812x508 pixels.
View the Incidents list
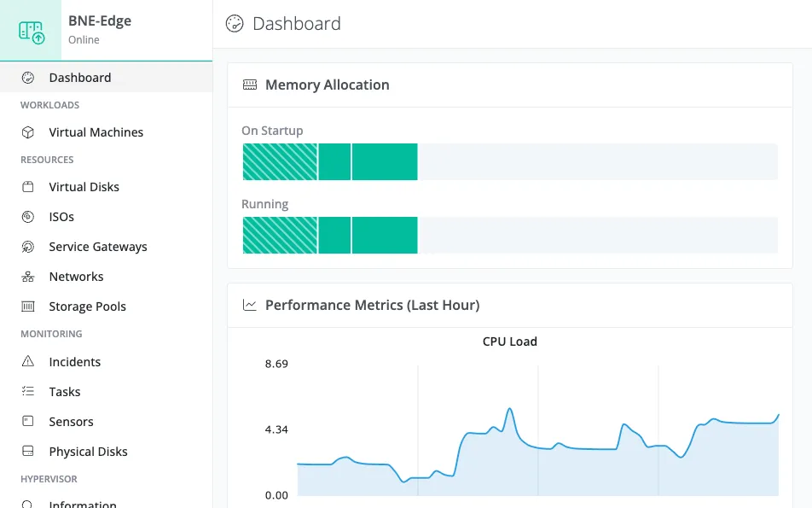pos(106,362)
